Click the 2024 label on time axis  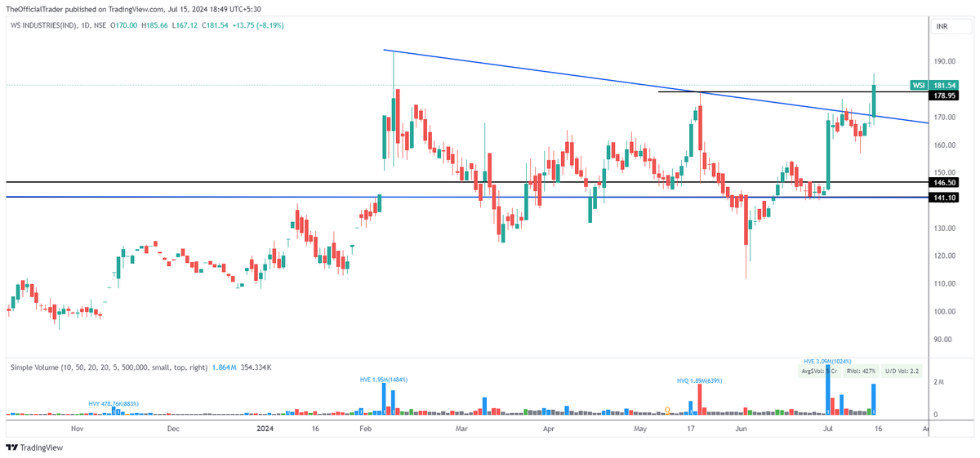pyautogui.click(x=265, y=428)
